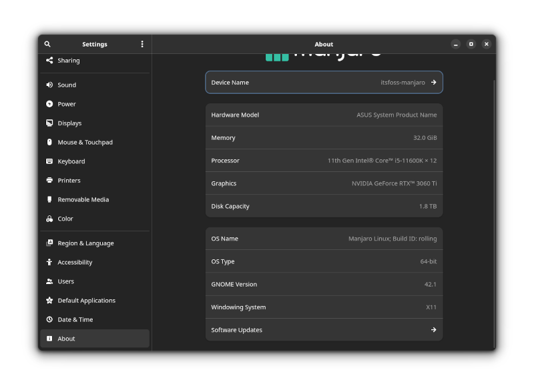Image resolution: width=534 pixels, height=392 pixels.
Task: Click the Users settings icon
Action: 48,281
